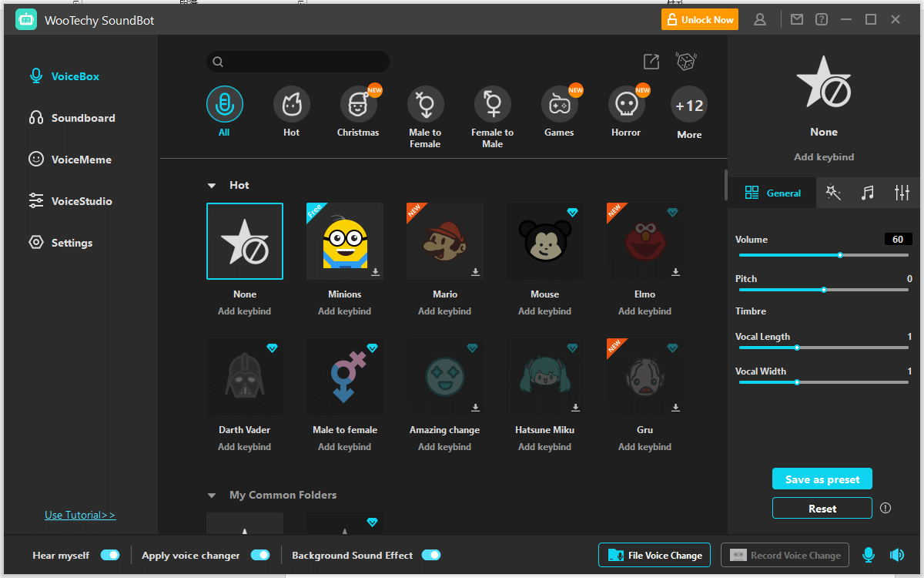Collapse the Hot section
924x578 pixels.
[212, 186]
